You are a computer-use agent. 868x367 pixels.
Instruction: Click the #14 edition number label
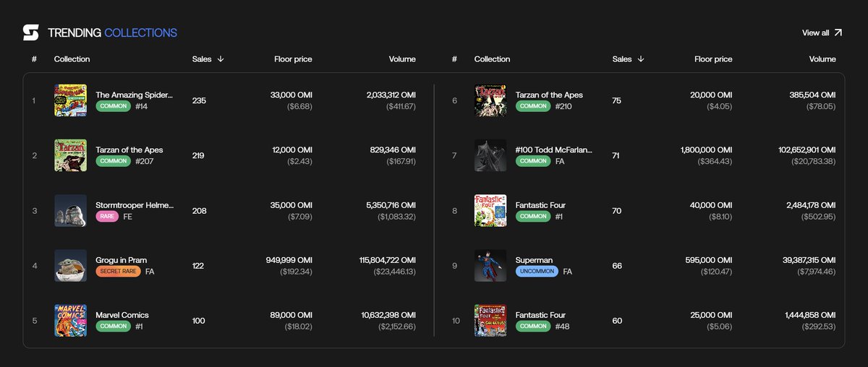(x=141, y=106)
